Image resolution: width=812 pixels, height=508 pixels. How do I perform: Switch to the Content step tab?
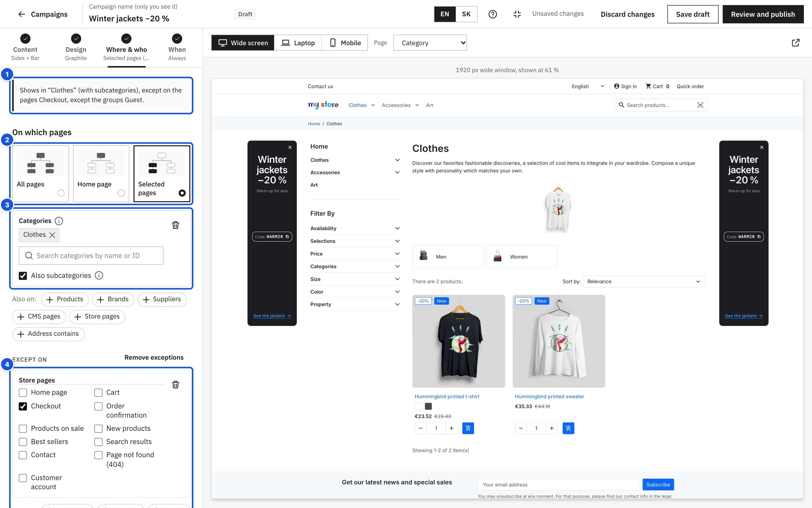pyautogui.click(x=25, y=48)
